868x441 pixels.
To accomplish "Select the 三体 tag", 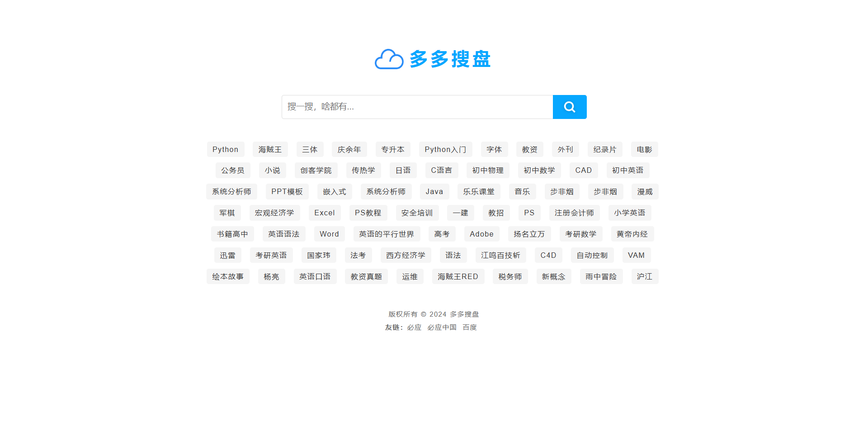I will [310, 149].
